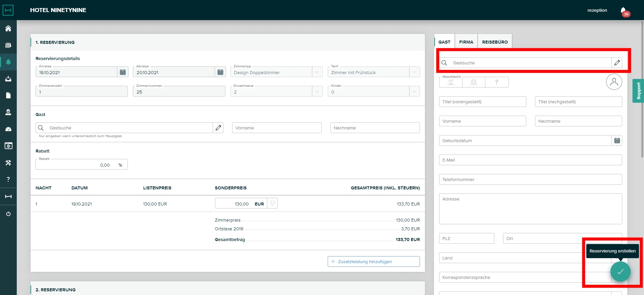The height and width of the screenshot is (295, 644).
Task: Open the Anreise calendar picker
Action: point(123,72)
